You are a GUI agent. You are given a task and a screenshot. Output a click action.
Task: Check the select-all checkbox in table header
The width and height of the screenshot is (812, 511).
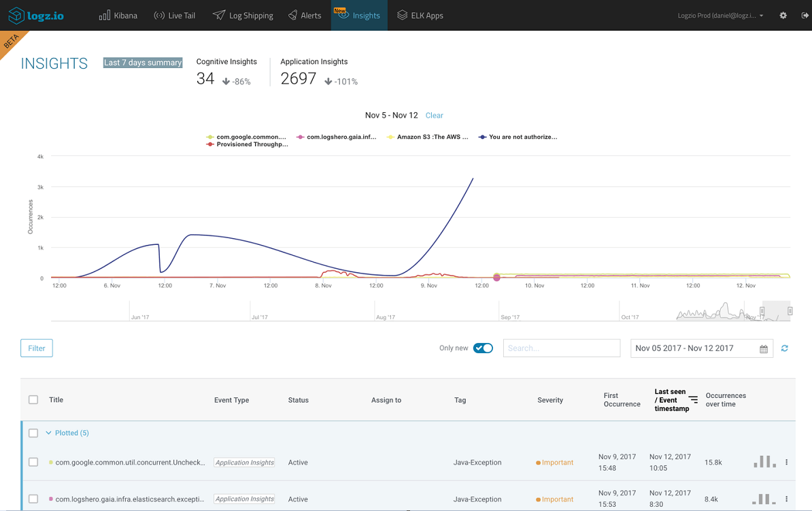[33, 400]
